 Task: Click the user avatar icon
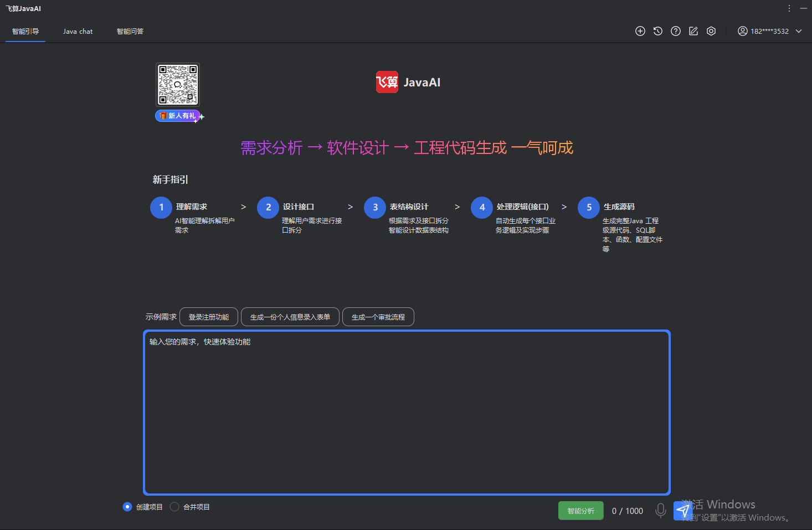pos(742,31)
